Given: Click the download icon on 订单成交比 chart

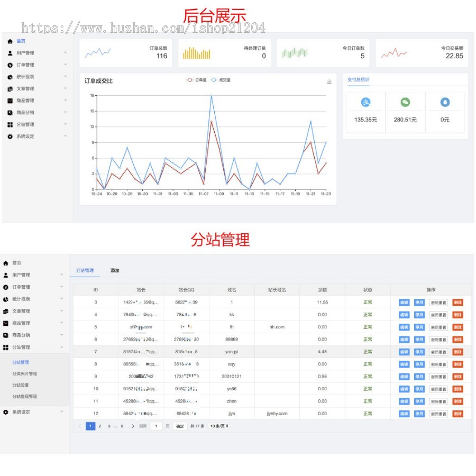Looking at the screenshot, I should click(x=329, y=81).
